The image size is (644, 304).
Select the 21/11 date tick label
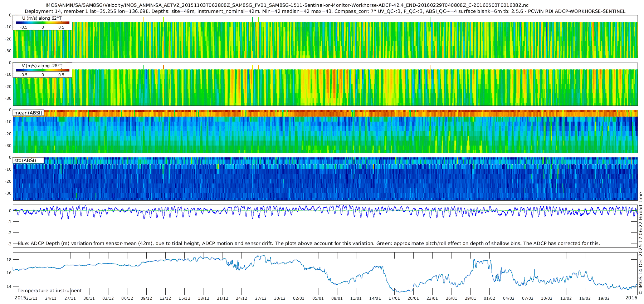coord(31,298)
